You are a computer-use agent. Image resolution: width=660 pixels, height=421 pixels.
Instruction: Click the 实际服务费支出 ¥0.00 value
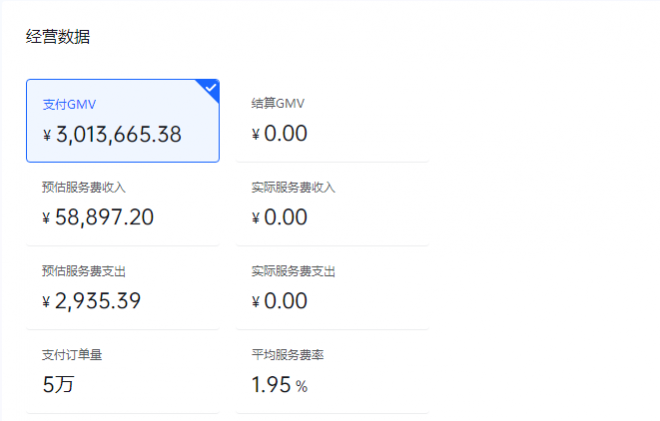pos(279,301)
